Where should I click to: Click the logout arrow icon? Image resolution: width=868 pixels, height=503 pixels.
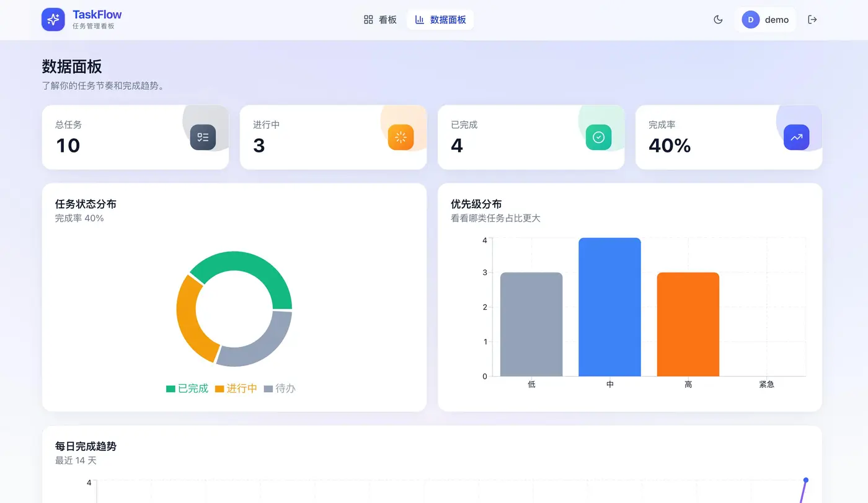[x=812, y=19]
